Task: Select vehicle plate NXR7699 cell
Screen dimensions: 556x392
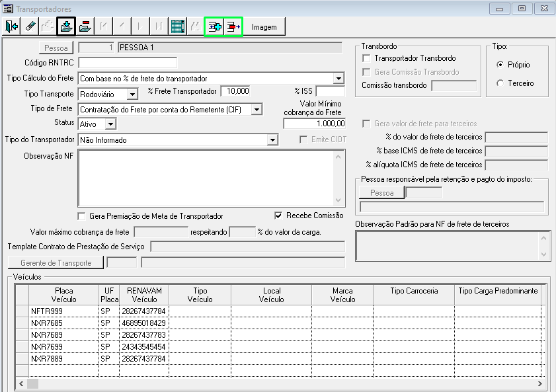Action: (x=63, y=347)
